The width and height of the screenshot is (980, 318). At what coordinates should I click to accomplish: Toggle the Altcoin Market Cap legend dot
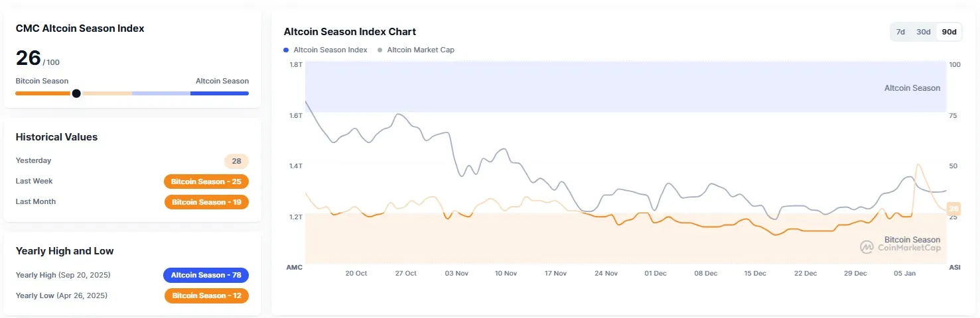coord(380,50)
